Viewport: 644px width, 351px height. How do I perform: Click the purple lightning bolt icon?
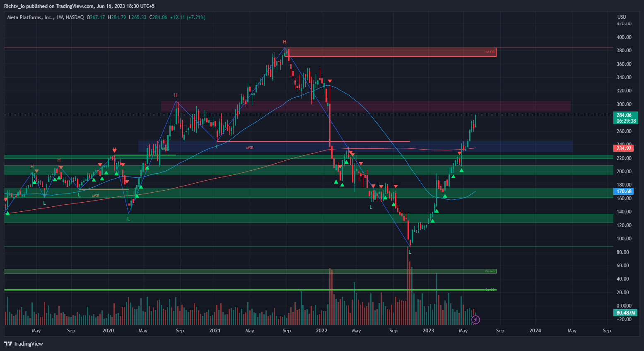click(x=476, y=320)
